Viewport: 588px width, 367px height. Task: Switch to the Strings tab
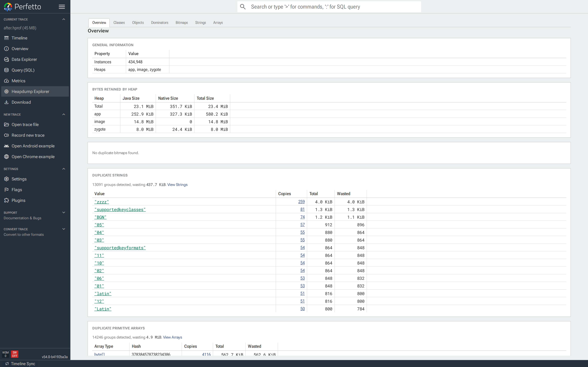(200, 23)
